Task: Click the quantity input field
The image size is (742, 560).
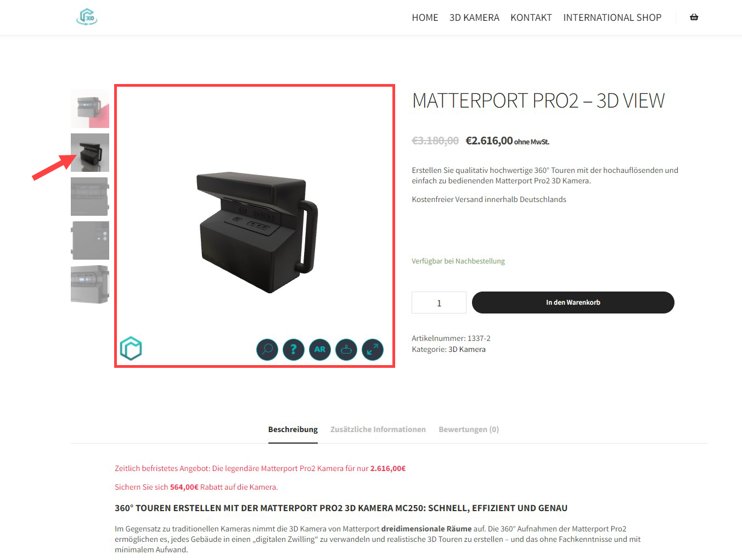Action: coord(439,303)
